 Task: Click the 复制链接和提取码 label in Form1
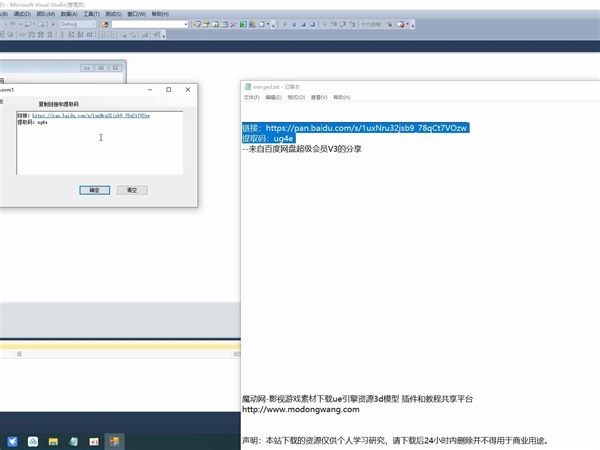coord(59,104)
